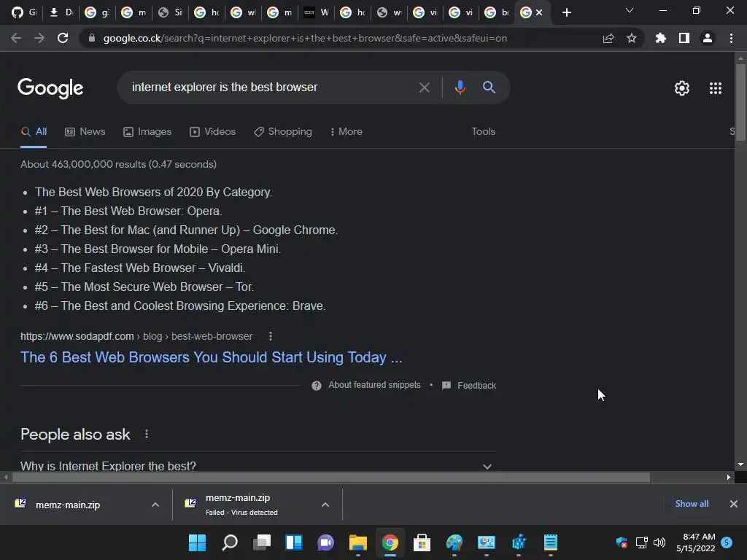Open options for first memz-main.zip download

155,505
